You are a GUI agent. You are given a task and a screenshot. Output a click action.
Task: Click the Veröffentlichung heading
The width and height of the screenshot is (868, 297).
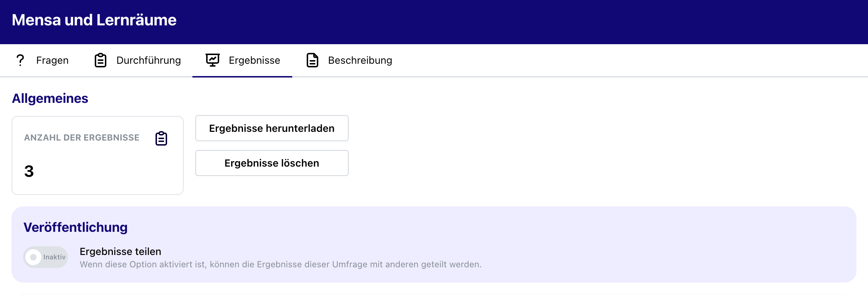76,227
